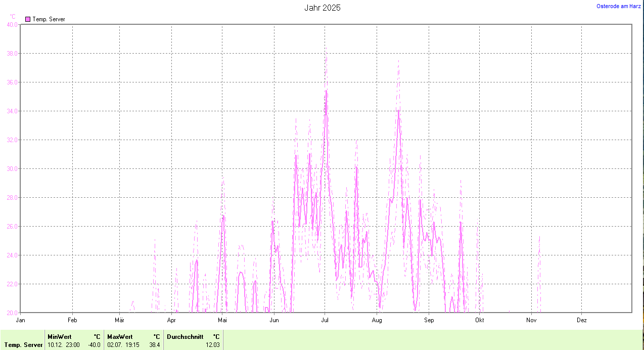Select the Aug month axis label

(x=377, y=320)
